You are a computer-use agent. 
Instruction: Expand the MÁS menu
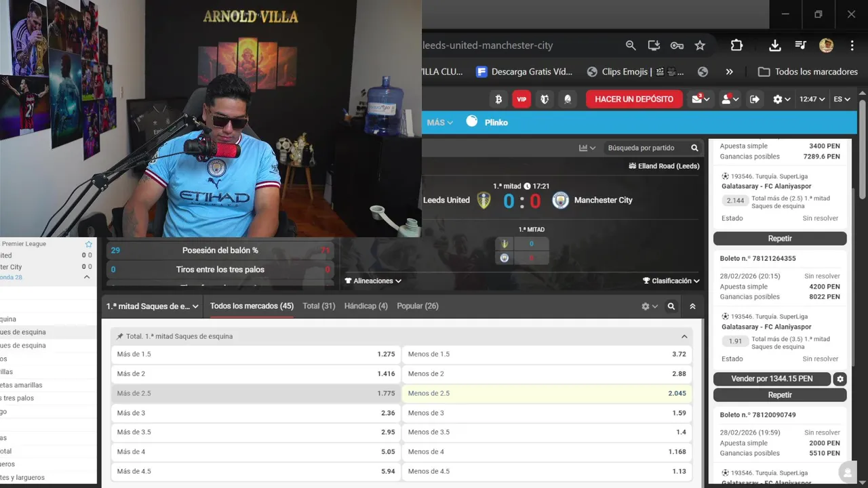pos(439,123)
